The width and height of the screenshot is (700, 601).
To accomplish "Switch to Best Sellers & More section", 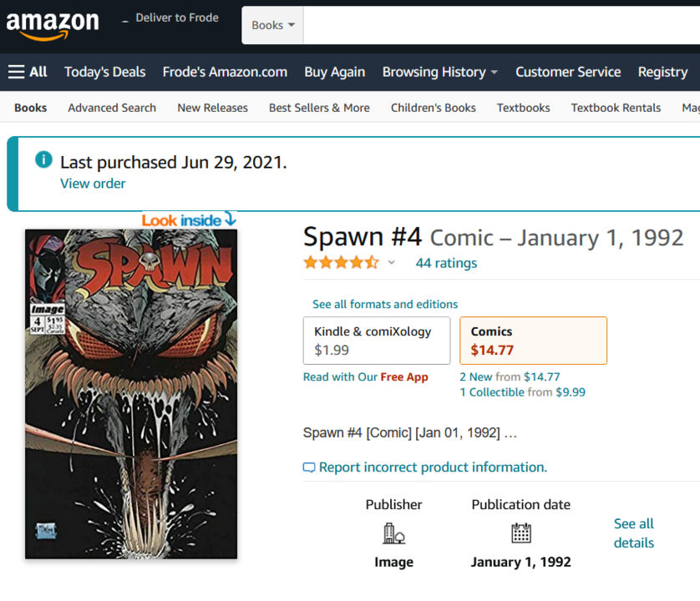I will click(x=320, y=108).
